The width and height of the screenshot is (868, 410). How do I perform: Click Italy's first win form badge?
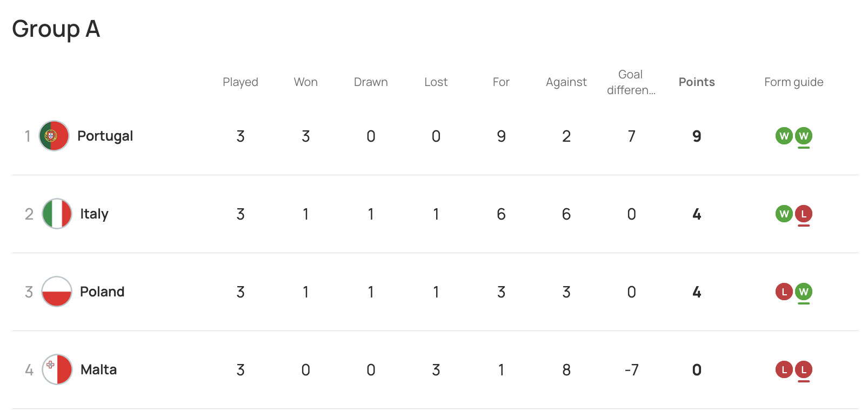[x=784, y=214]
